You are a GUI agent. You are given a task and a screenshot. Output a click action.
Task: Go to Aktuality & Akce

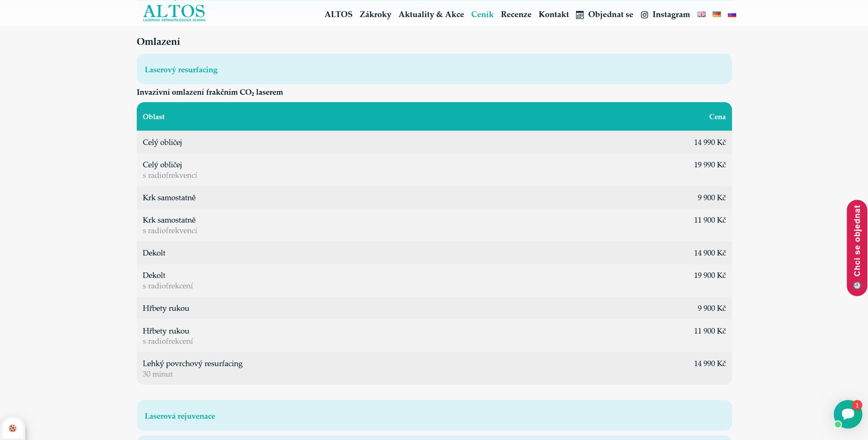pyautogui.click(x=431, y=14)
